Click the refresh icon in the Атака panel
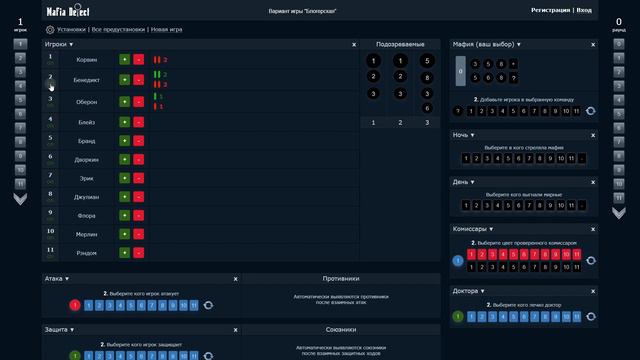Image resolution: width=640 pixels, height=360 pixels. (208, 305)
